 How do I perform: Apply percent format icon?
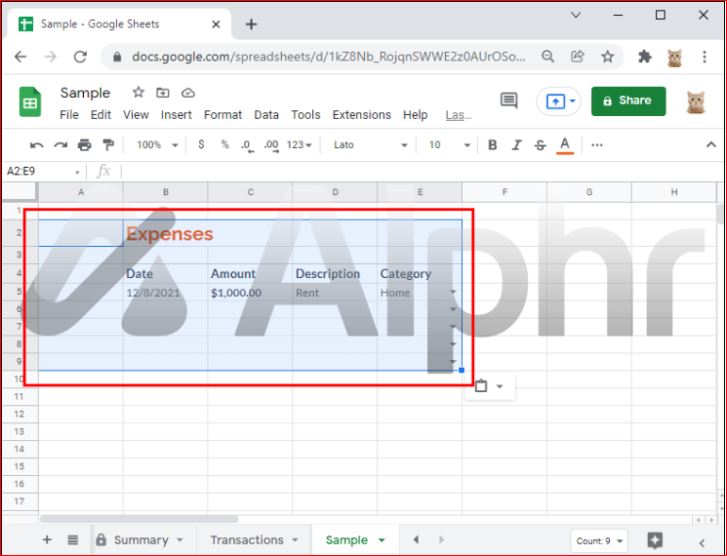pyautogui.click(x=225, y=145)
